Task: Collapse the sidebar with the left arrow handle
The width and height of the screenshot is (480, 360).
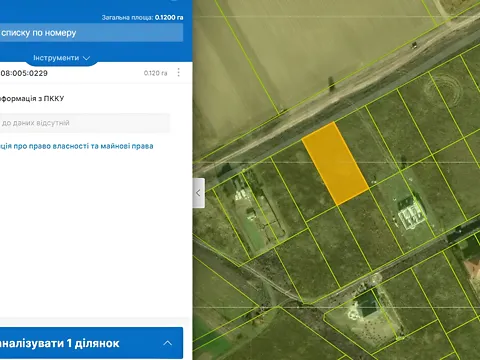Action: click(199, 193)
